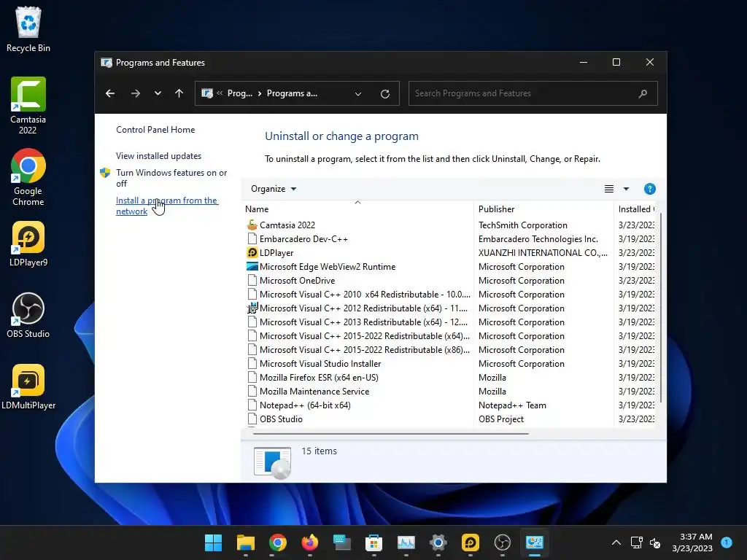Switch to OBS Studio on the taskbar

click(503, 542)
